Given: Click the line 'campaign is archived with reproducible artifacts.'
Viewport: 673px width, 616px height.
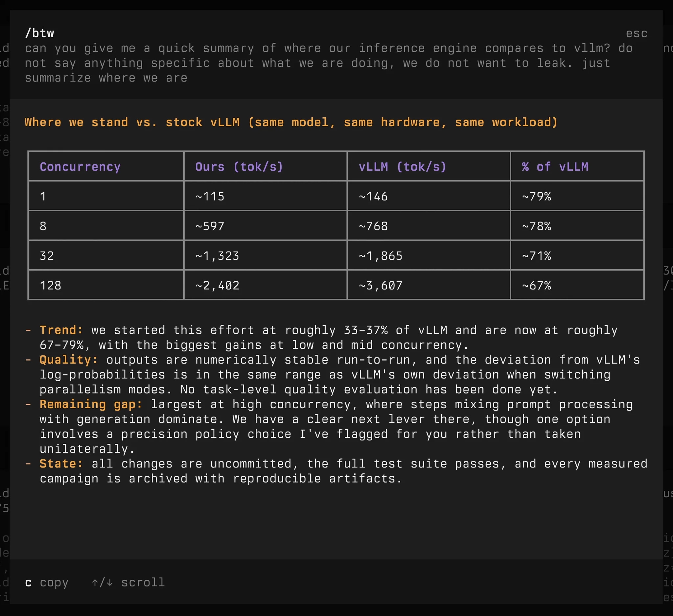Looking at the screenshot, I should coord(221,479).
